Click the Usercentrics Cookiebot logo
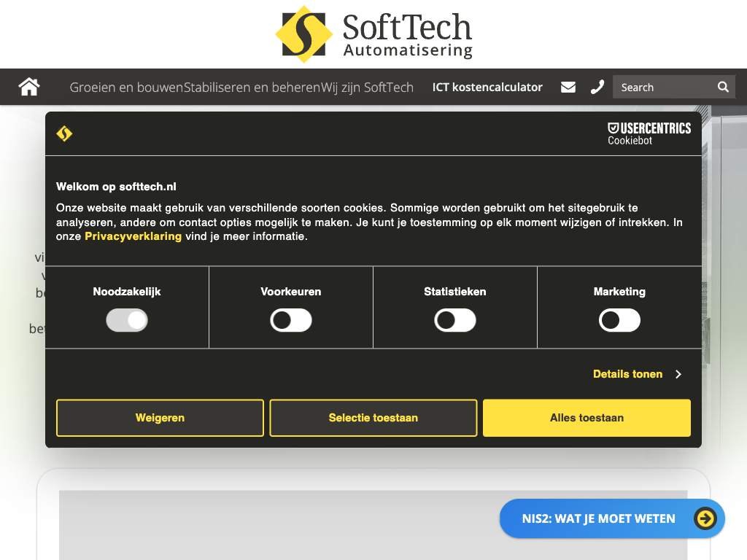Image resolution: width=747 pixels, height=560 pixels. pyautogui.click(x=649, y=133)
